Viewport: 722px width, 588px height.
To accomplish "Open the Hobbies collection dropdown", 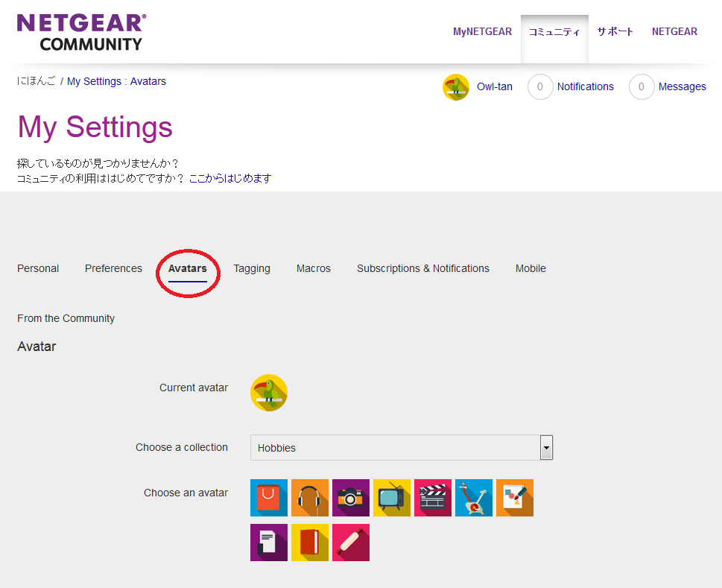I will coord(401,448).
